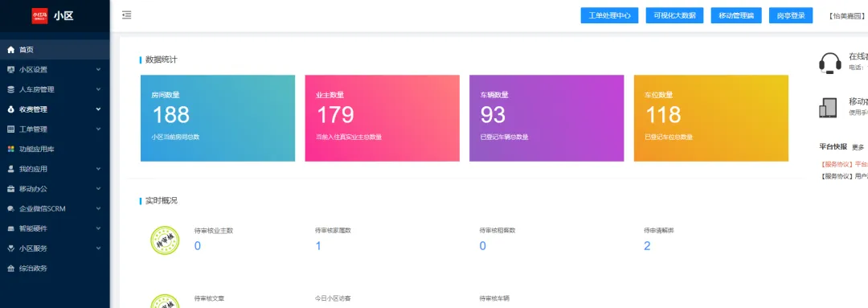Expand the 人车房管理 chevron
868x308 pixels.
(99, 89)
